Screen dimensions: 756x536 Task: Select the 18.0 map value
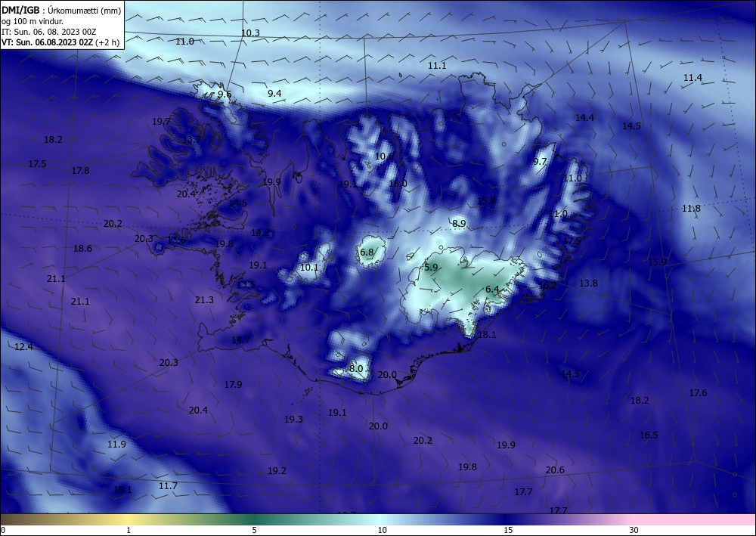[x=398, y=183]
